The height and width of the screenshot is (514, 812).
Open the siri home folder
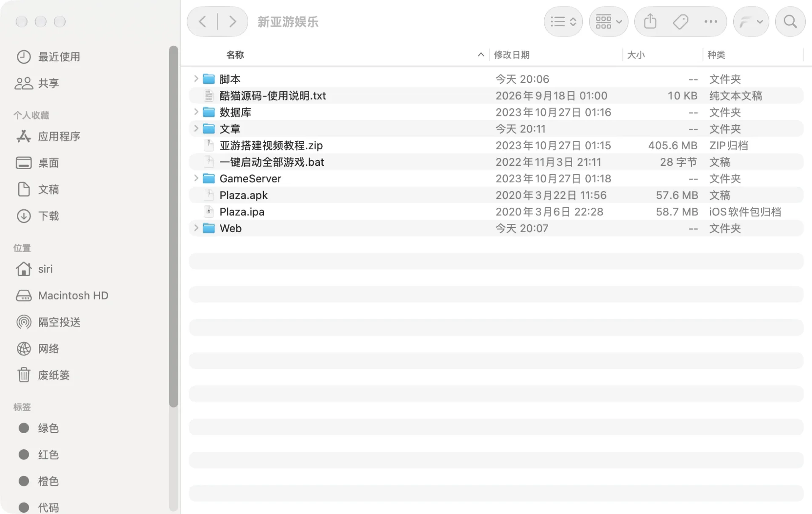(34, 269)
